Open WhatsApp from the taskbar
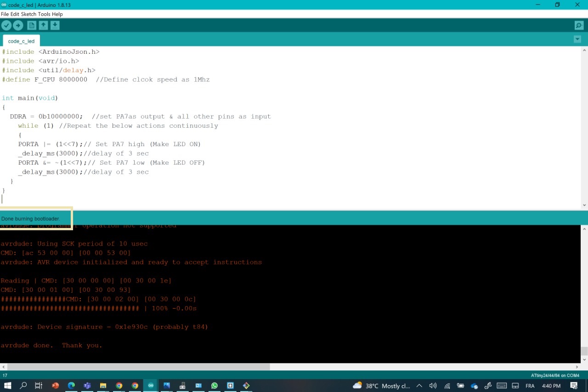Image resolution: width=588 pixels, height=392 pixels. click(215, 386)
